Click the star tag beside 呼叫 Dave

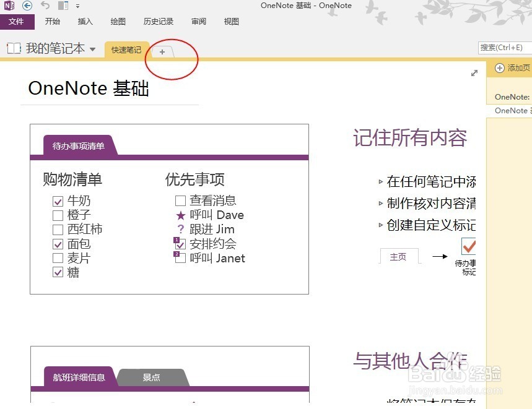click(x=180, y=215)
